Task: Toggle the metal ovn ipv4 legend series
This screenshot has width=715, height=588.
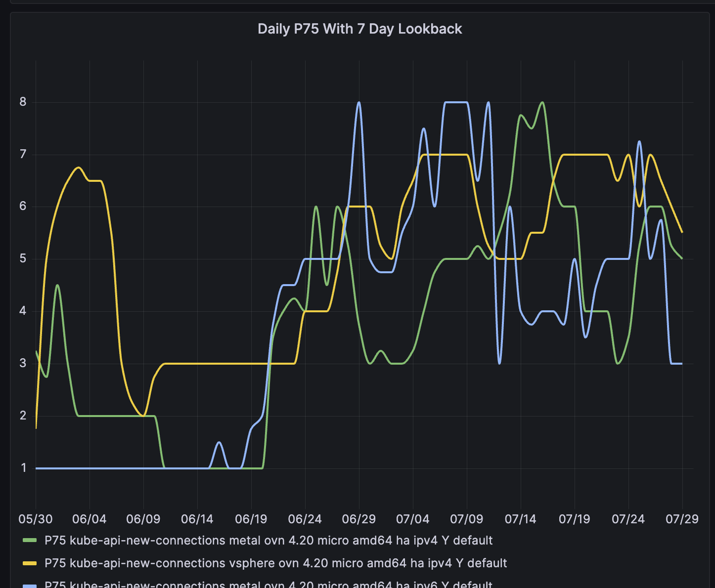Action: pos(268,540)
